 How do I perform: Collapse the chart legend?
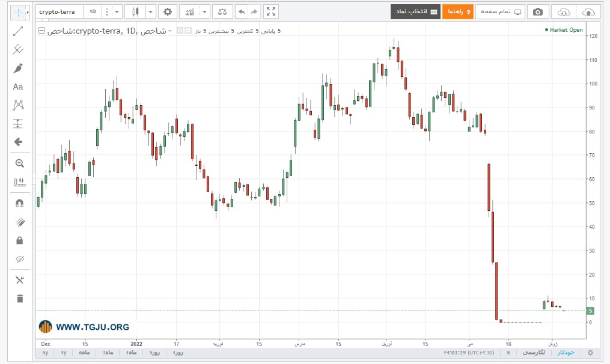[41, 30]
